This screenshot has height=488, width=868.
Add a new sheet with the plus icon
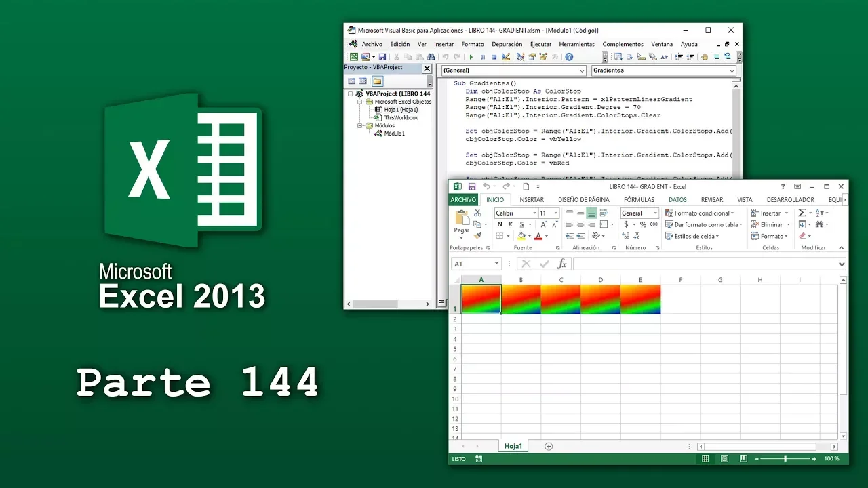click(549, 446)
